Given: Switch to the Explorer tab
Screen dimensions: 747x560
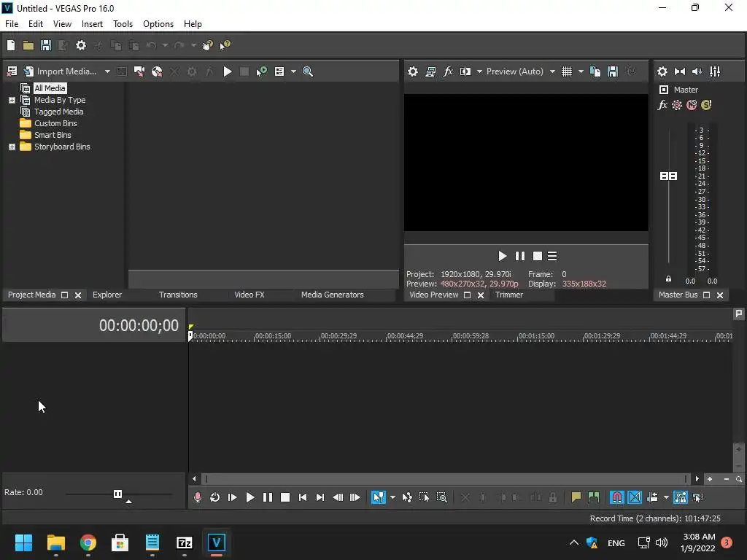Looking at the screenshot, I should (x=107, y=295).
